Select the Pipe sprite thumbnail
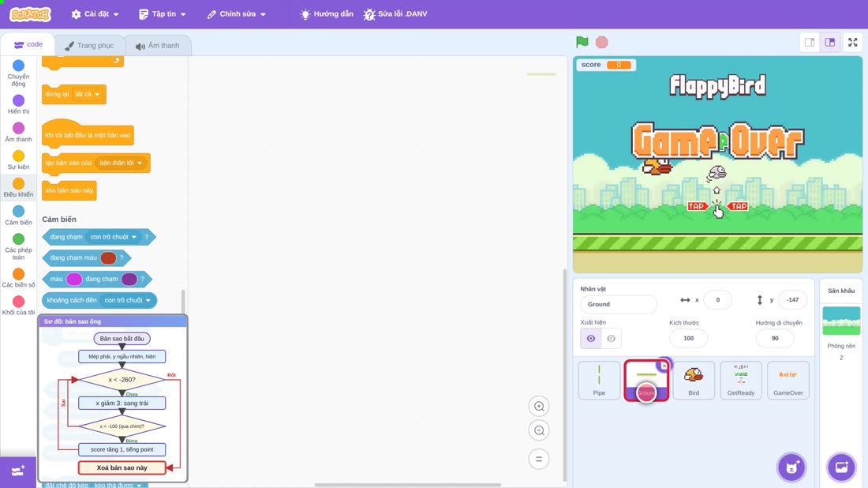The width and height of the screenshot is (868, 488). [x=599, y=380]
